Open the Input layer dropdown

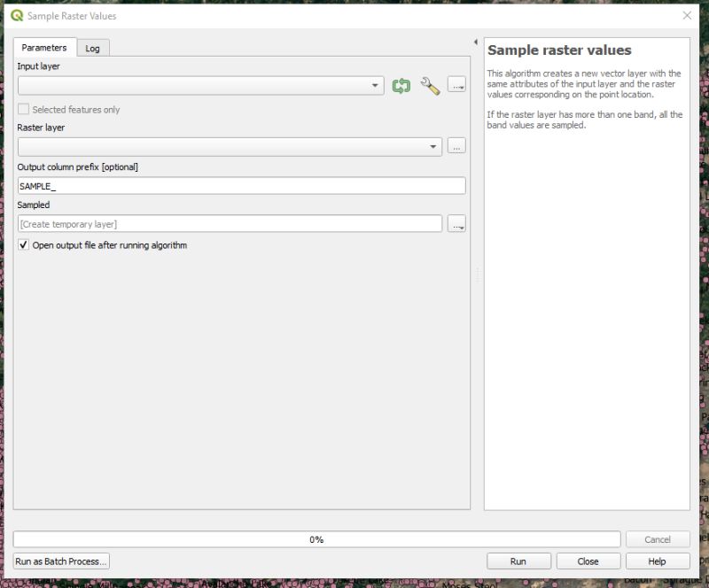pyautogui.click(x=201, y=85)
